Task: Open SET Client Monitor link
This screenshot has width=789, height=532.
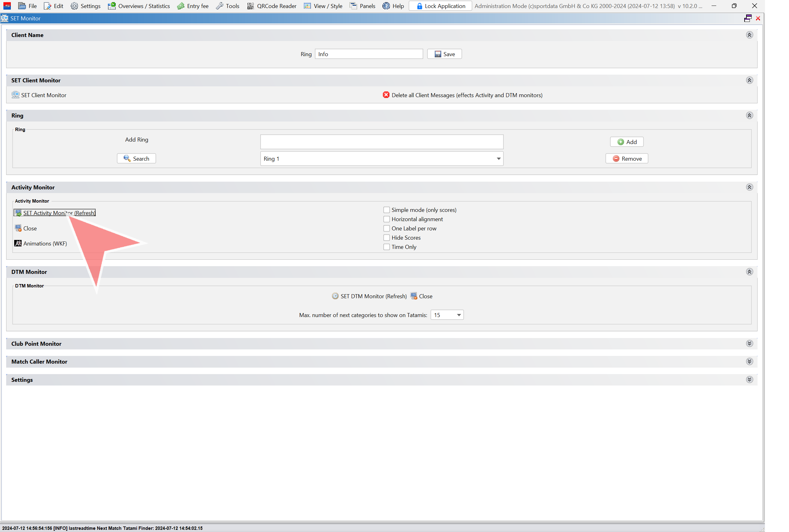Action: pos(43,95)
